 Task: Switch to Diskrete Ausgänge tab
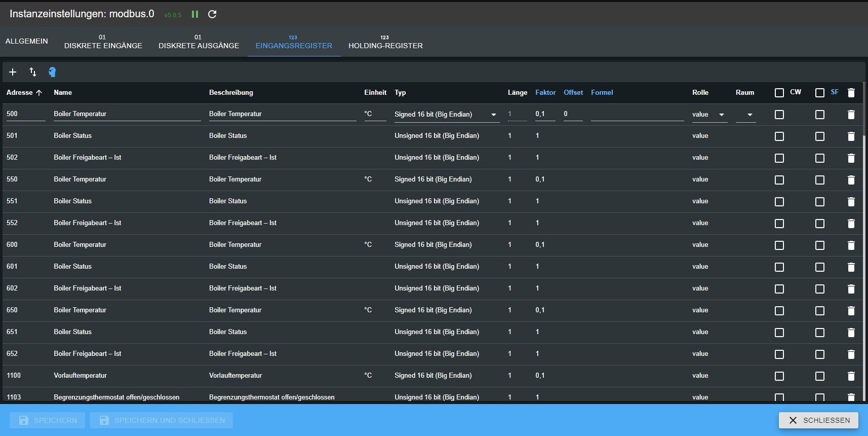pos(199,42)
